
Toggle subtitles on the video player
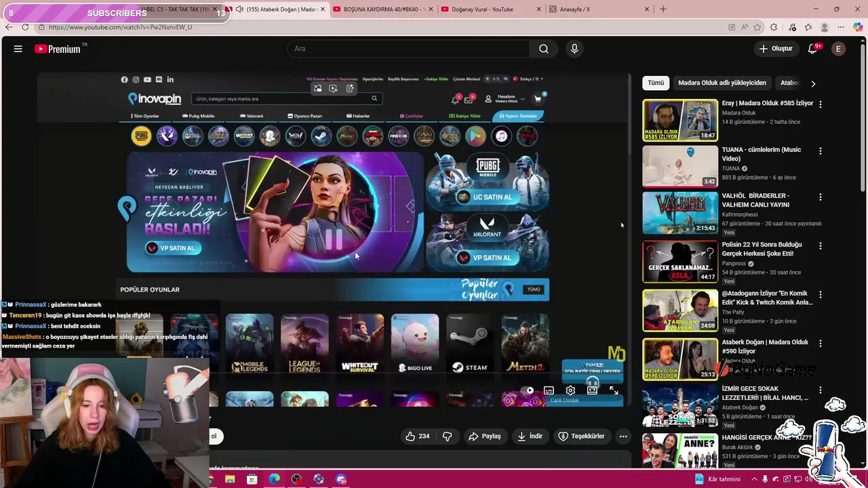[x=549, y=390]
